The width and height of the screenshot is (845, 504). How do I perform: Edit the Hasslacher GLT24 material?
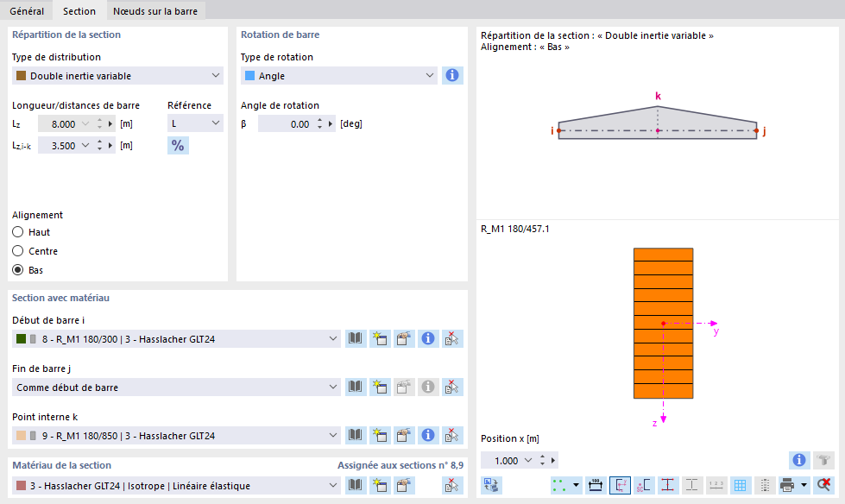click(x=403, y=485)
